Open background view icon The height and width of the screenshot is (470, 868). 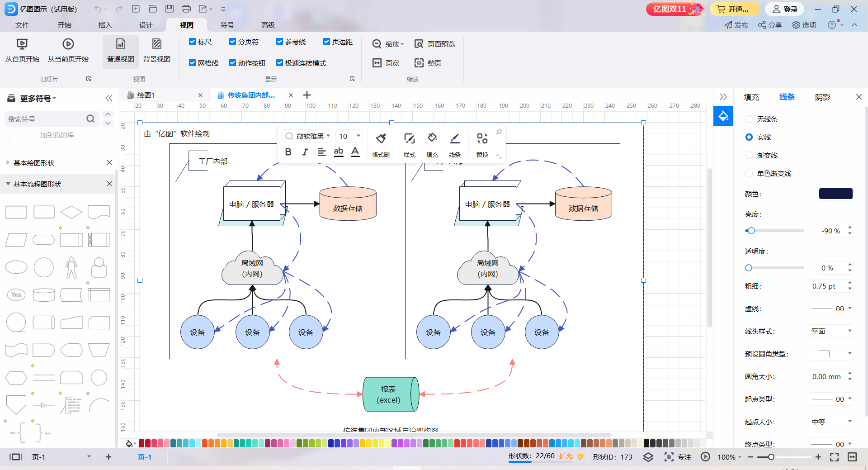(157, 44)
